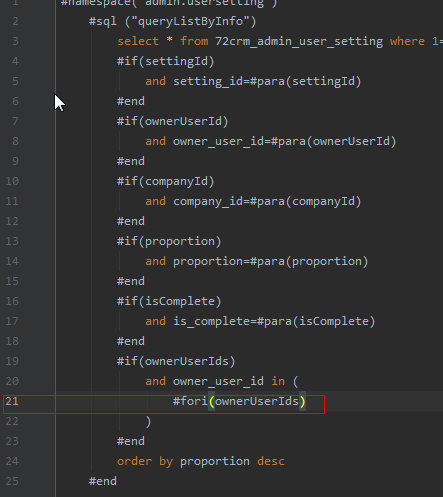Place cursor on '#sql ("queryListByInfo")' line
Image resolution: width=443 pixels, height=497 pixels.
173,21
